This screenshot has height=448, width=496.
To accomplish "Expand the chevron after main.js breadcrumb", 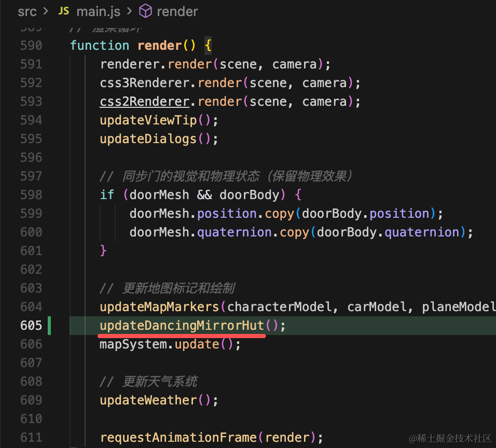I will click(129, 11).
